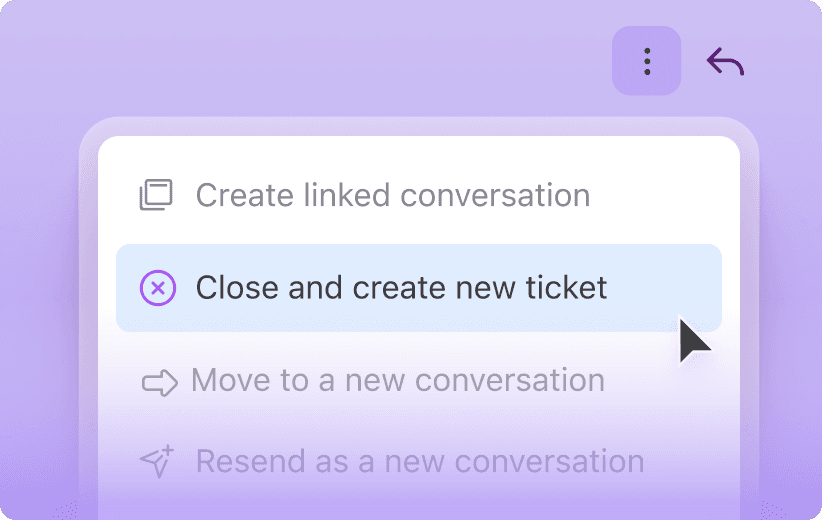Click the stacked-squares linked conversation icon
Image resolution: width=822 pixels, height=520 pixels.
point(156,195)
